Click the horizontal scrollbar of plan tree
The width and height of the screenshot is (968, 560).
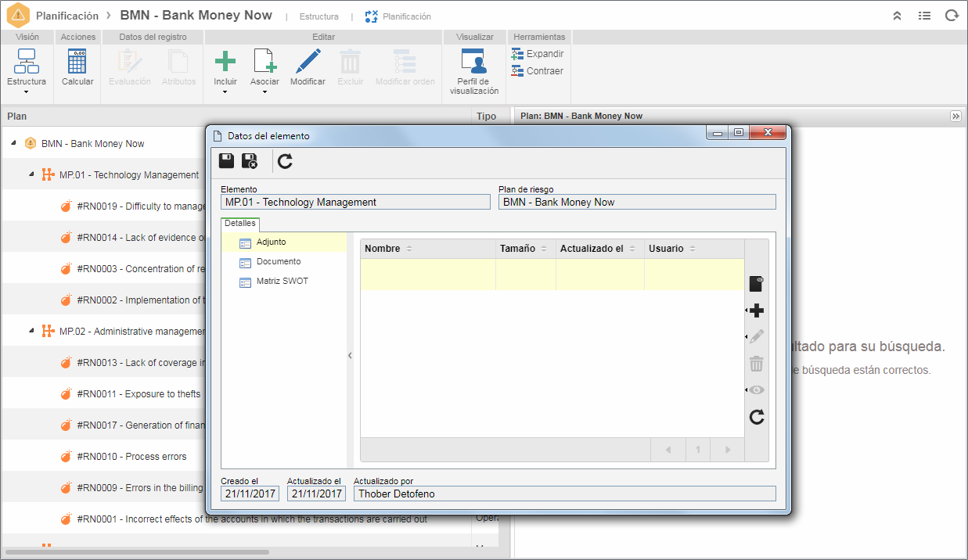pyautogui.click(x=137, y=552)
